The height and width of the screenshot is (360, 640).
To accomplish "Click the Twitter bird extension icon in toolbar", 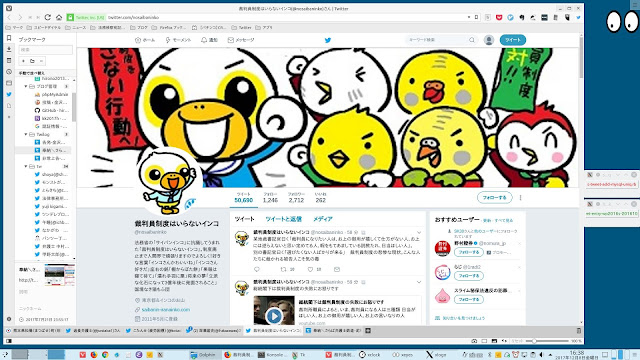I will pyautogui.click(x=578, y=18).
